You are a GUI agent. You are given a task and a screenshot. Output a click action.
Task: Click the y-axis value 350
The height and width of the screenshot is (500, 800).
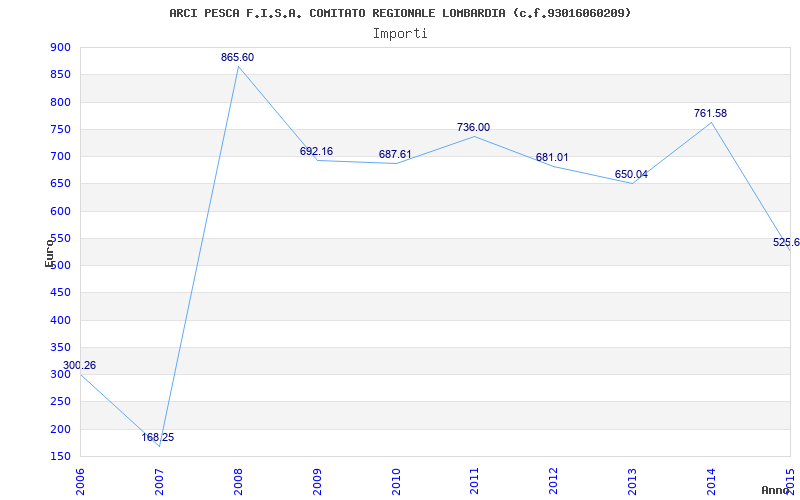[60, 347]
